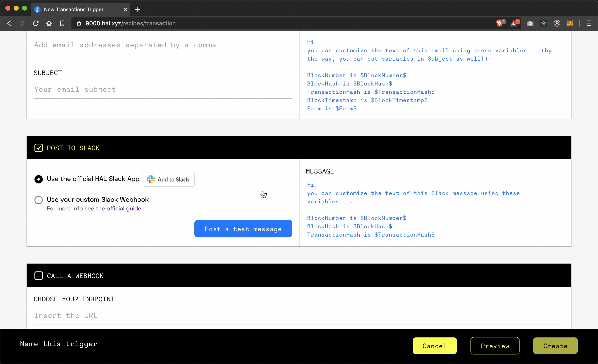Open a new tab with the plus button
The image size is (598, 364).
point(138,10)
